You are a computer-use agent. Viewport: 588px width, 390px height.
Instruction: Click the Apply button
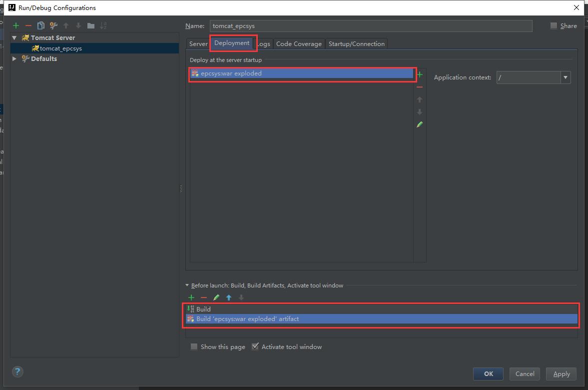coord(561,373)
